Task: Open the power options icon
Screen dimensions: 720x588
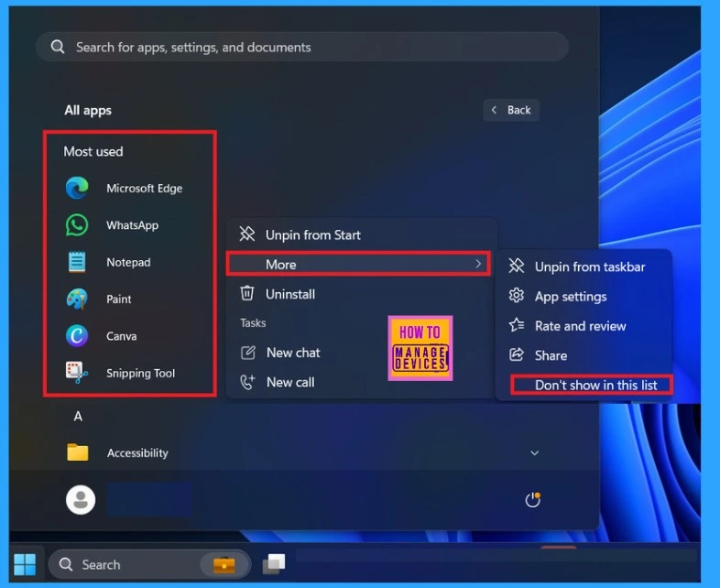Action: tap(532, 500)
